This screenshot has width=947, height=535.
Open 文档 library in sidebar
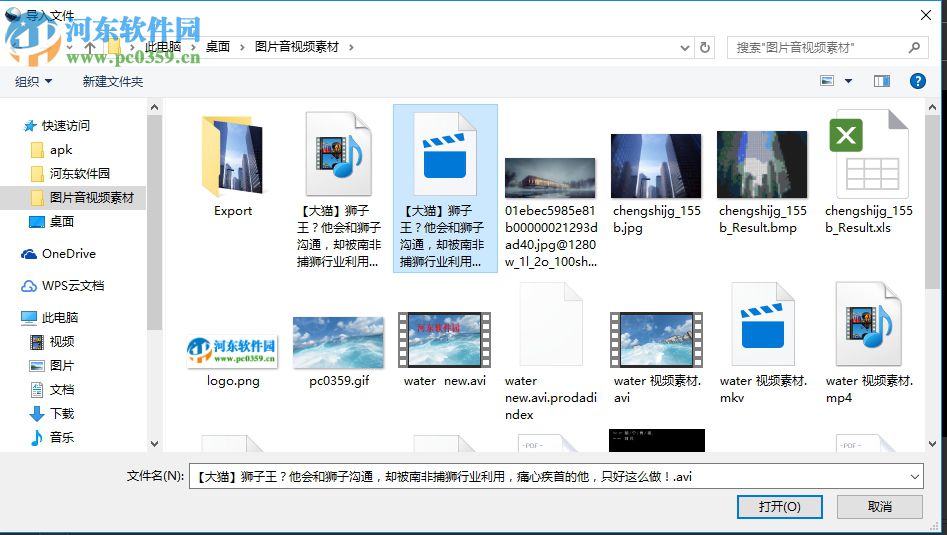[60, 390]
